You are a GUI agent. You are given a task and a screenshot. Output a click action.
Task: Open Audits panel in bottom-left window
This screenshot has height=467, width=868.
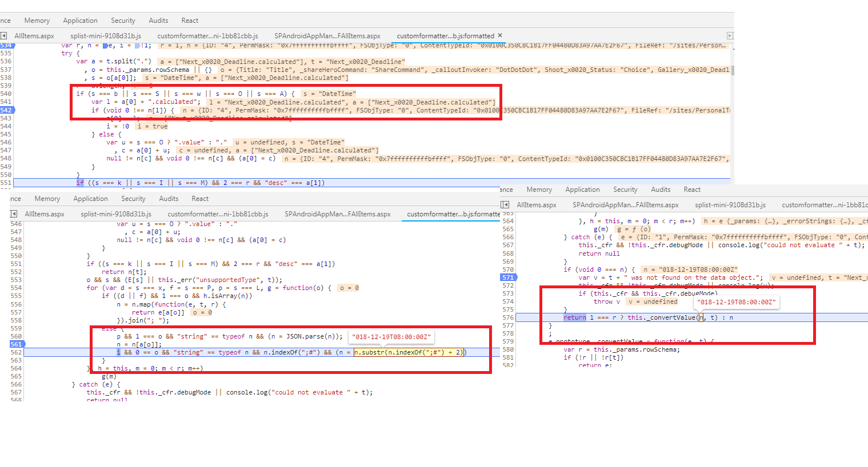coord(169,199)
